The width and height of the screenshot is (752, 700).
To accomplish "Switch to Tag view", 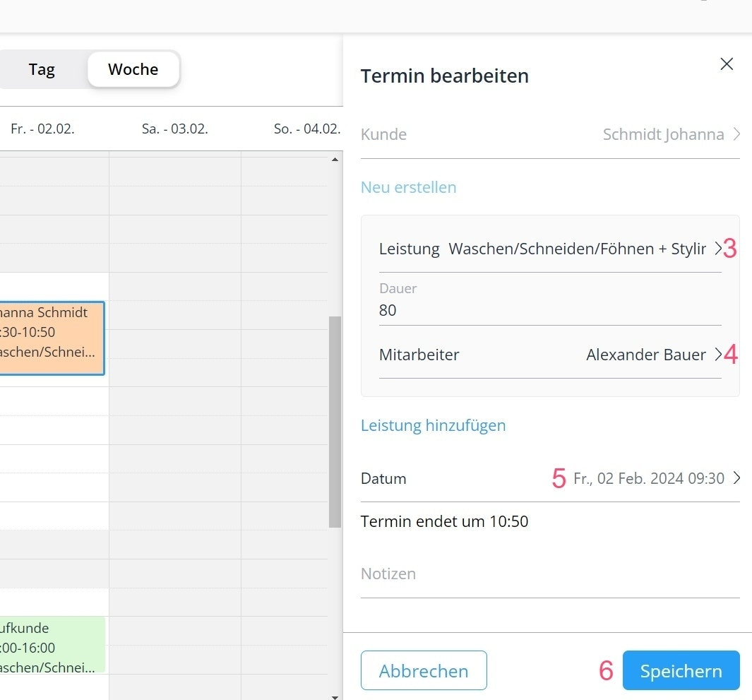I will pyautogui.click(x=42, y=69).
